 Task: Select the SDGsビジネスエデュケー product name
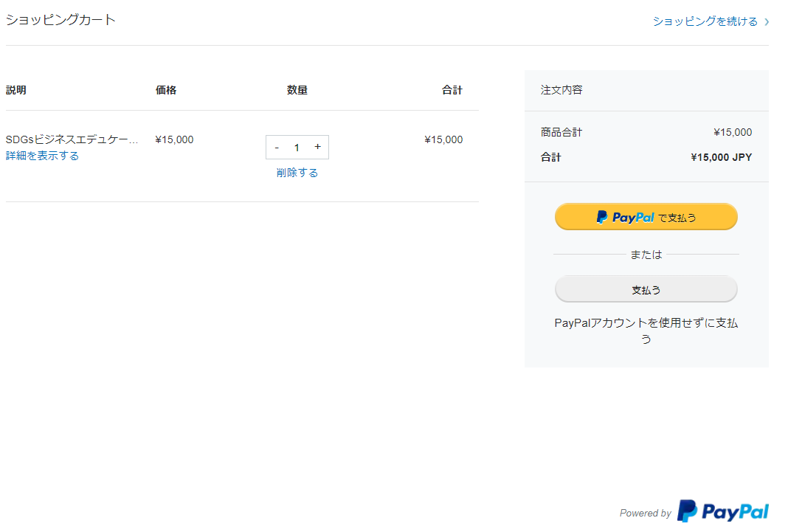tap(72, 139)
